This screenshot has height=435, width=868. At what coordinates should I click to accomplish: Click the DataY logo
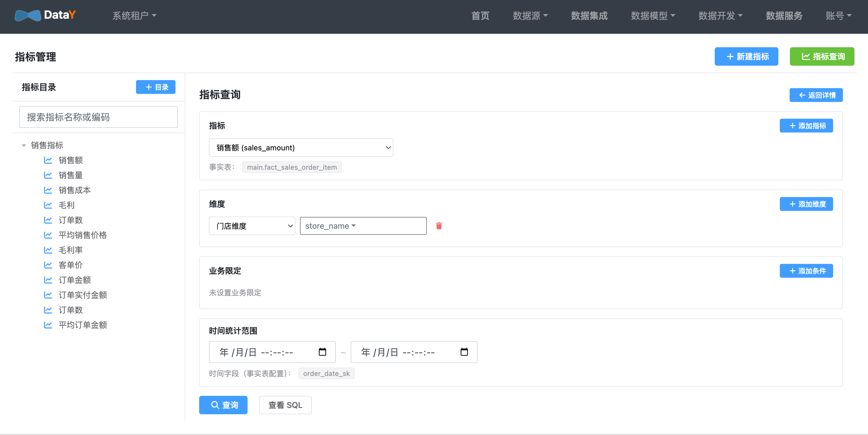point(45,15)
